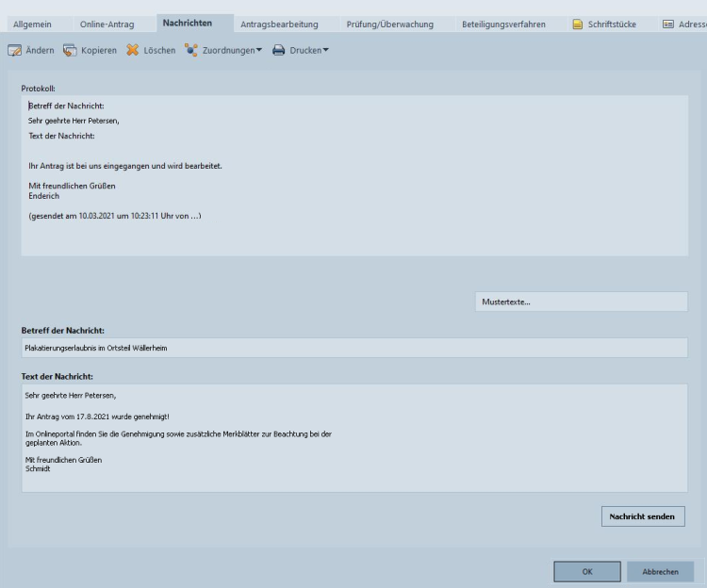Click into the Betreff der Nachricht field
707x588 pixels.
click(x=353, y=348)
